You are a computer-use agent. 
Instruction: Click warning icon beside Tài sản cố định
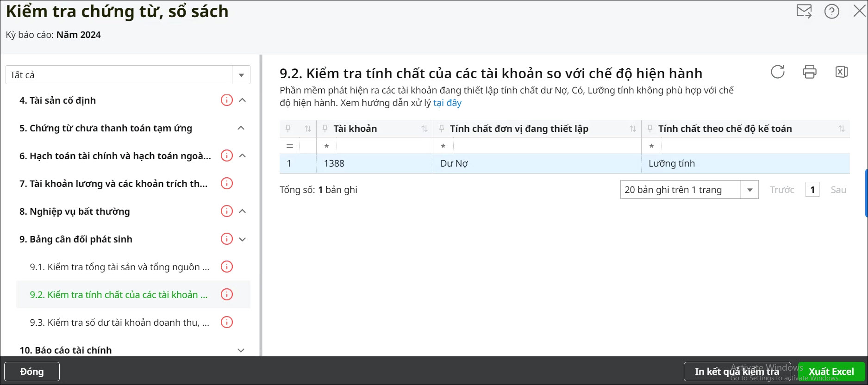click(x=226, y=100)
